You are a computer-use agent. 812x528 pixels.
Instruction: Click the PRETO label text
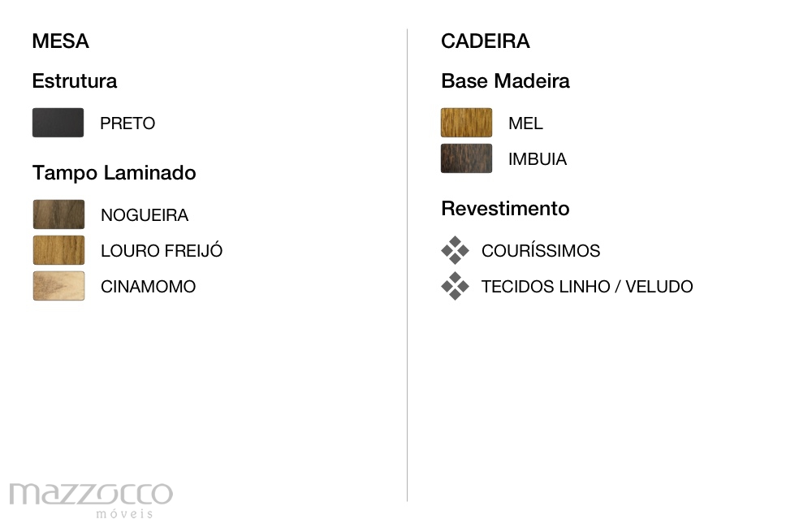[x=127, y=123]
